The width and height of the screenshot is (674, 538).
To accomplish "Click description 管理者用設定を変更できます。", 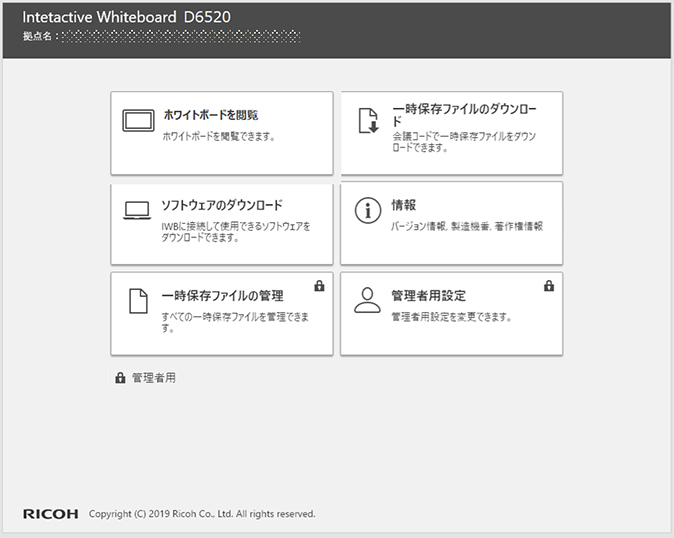I will [x=451, y=317].
